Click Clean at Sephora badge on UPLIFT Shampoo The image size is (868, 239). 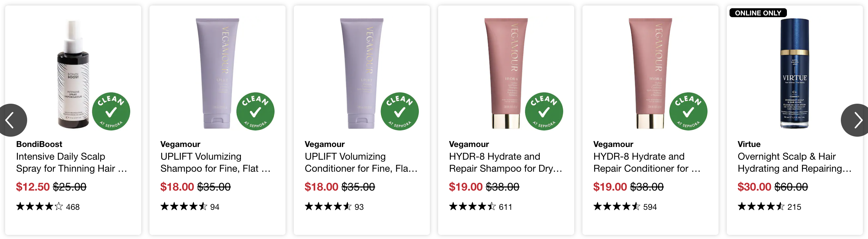tap(255, 111)
